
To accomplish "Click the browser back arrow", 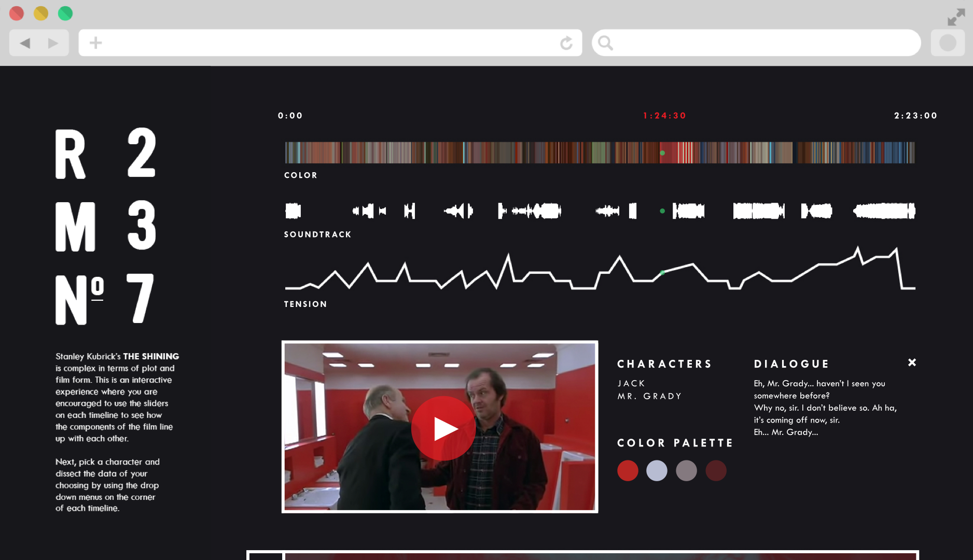I will [25, 43].
